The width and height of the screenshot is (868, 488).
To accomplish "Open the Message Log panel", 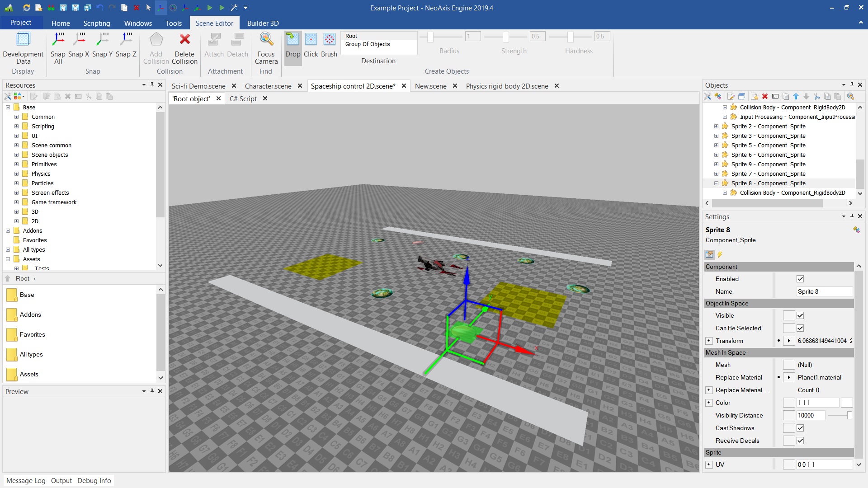I will point(26,481).
